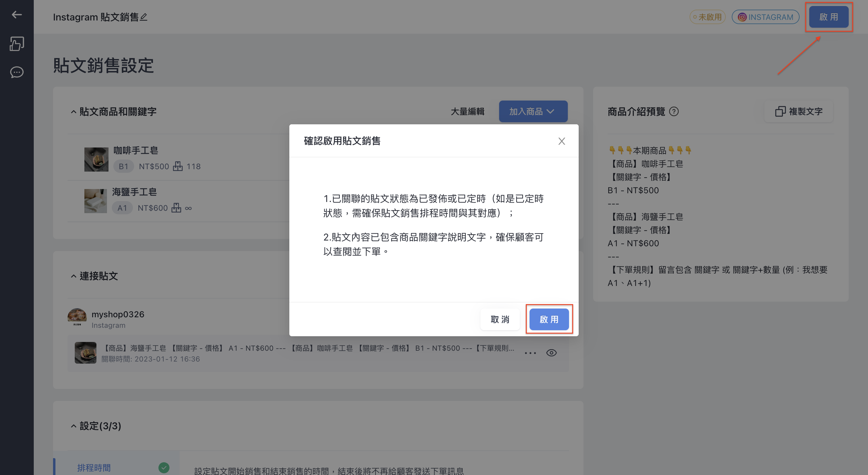868x475 pixels.
Task: Collapse the 貼文商品和關鍵字 section
Action: click(74, 112)
